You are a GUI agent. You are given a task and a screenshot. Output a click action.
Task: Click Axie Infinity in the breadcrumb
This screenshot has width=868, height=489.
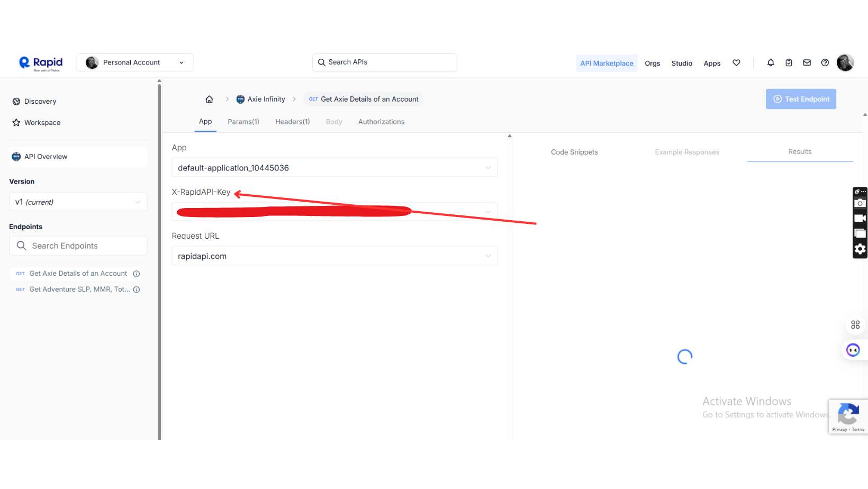(x=266, y=99)
